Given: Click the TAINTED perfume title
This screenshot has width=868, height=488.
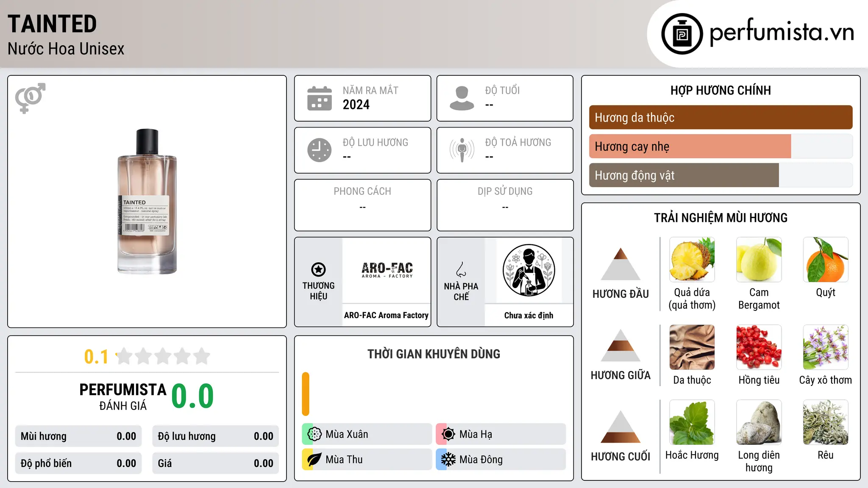Looking at the screenshot, I should [52, 24].
